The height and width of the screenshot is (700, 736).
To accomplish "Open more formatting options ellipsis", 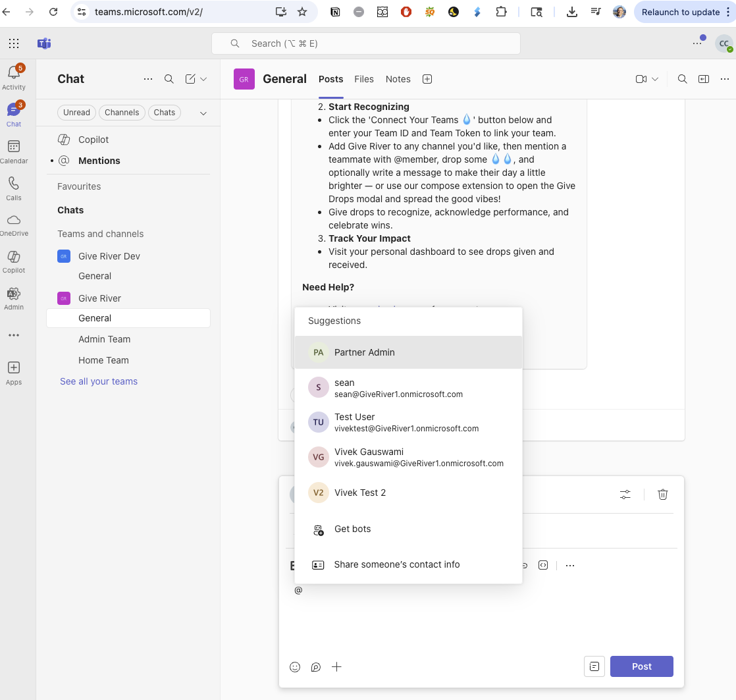I will tap(570, 565).
